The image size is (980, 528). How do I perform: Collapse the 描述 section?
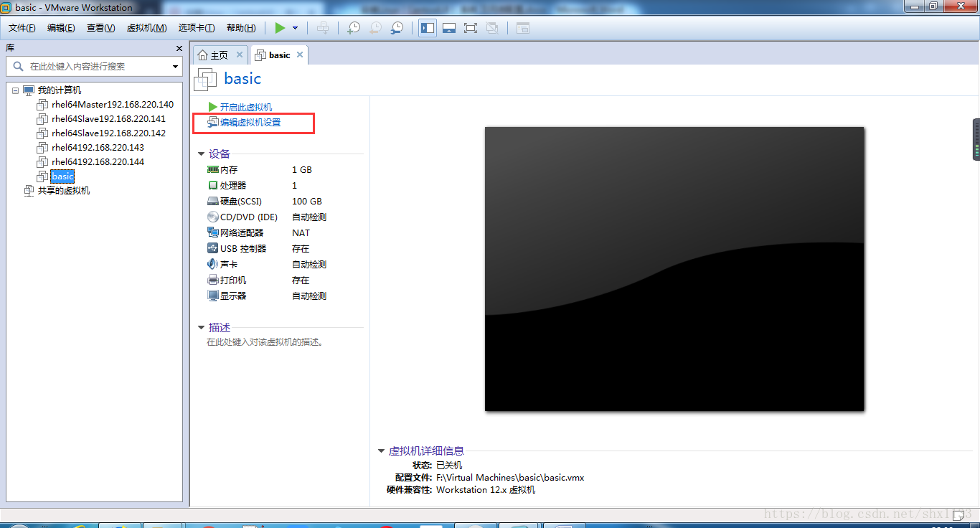pos(202,327)
